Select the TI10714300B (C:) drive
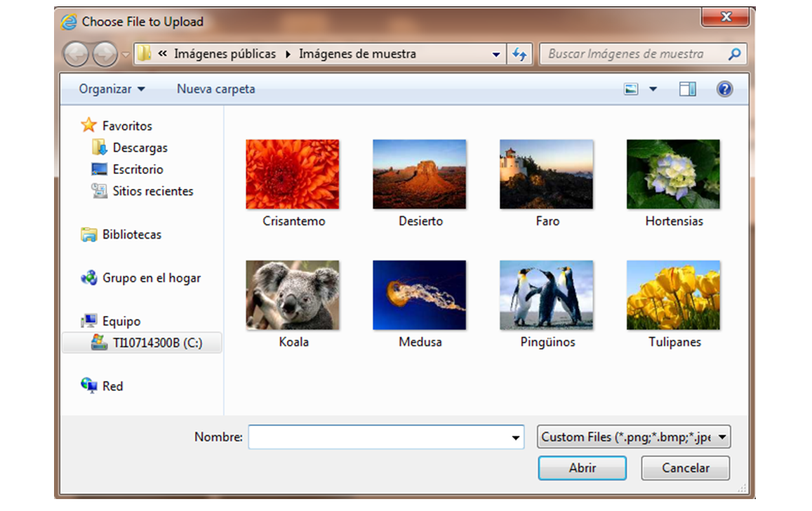Viewport: 812px width, 511px height. click(x=157, y=343)
